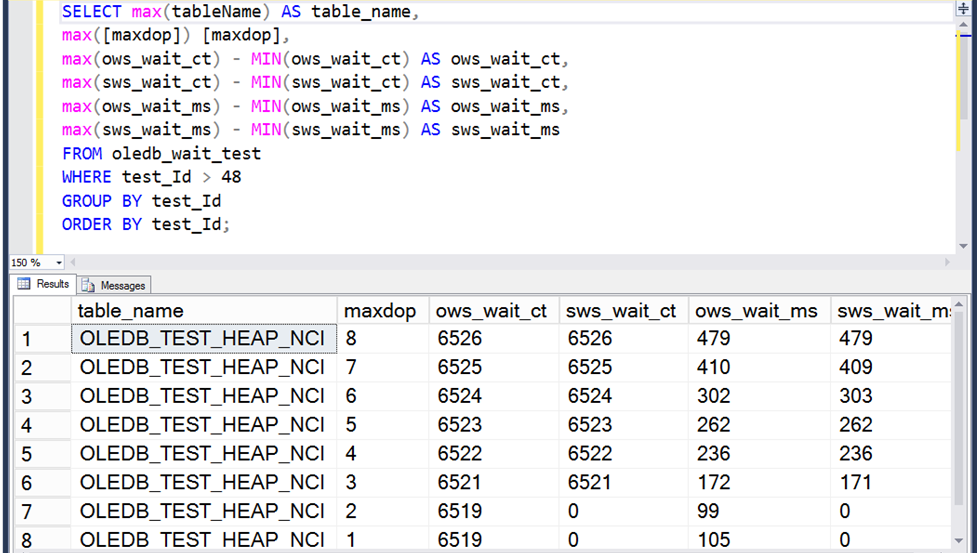Click the results grid scroll-up arrow
This screenshot has width=977, height=553.
(x=958, y=305)
